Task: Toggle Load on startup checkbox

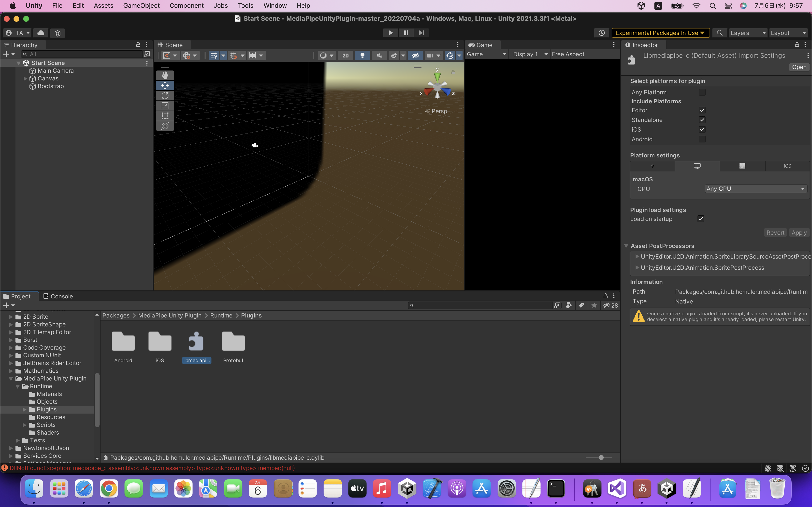Action: 701,219
